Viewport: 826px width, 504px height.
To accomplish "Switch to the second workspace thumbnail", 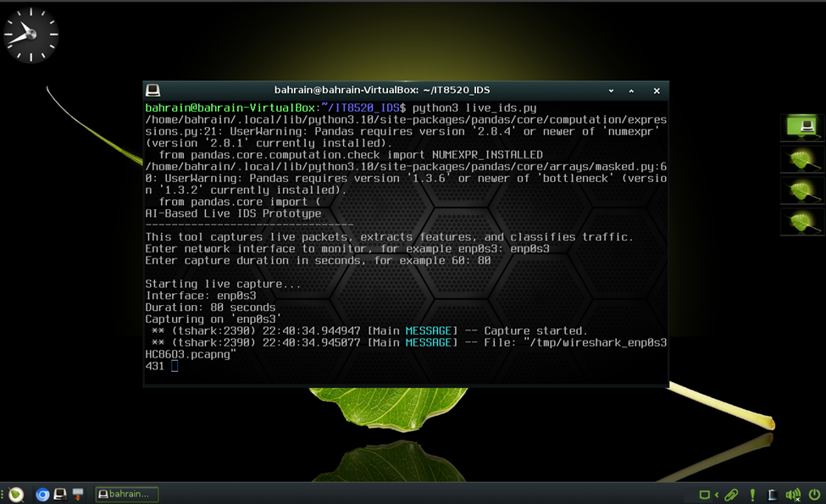I will pos(801,159).
